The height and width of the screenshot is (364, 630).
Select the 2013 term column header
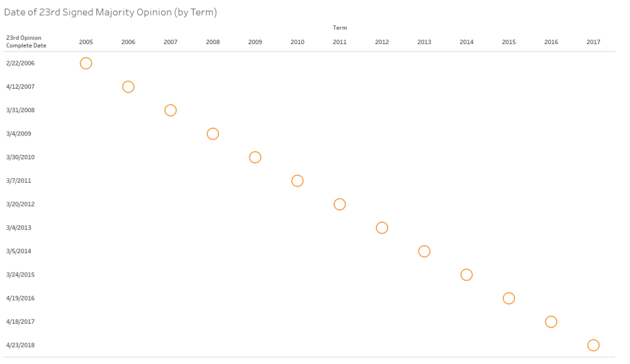[424, 42]
